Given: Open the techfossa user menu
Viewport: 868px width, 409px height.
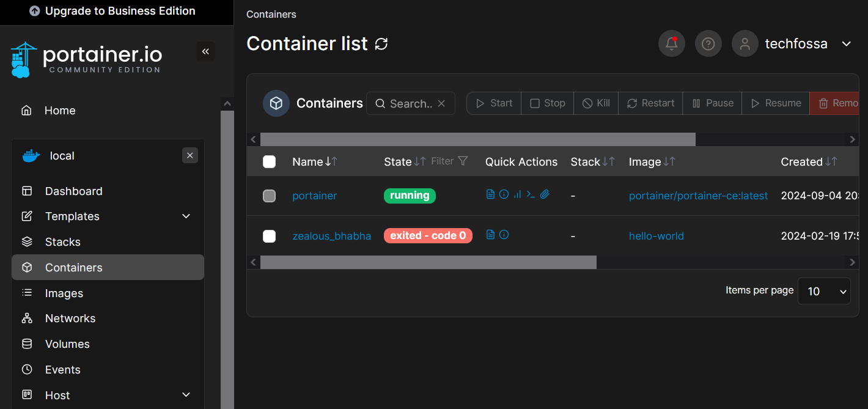Looking at the screenshot, I should coord(846,44).
